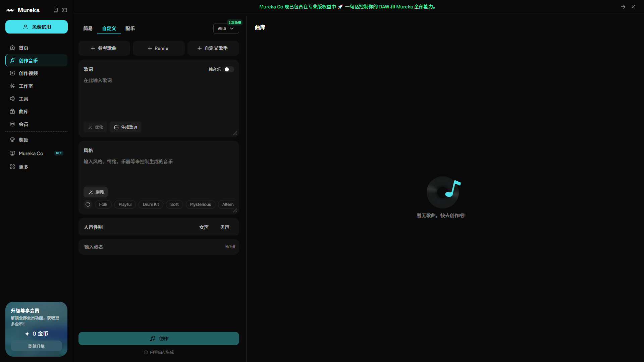This screenshot has width=644, height=362.
Task: Select 女声 female vocal option
Action: click(204, 227)
